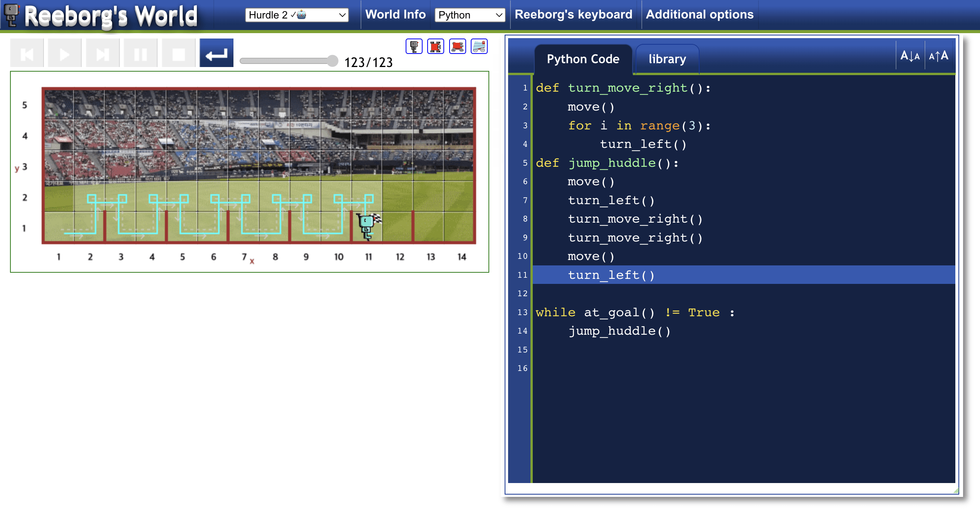Switch to the library tab
The width and height of the screenshot is (980, 510).
(667, 59)
